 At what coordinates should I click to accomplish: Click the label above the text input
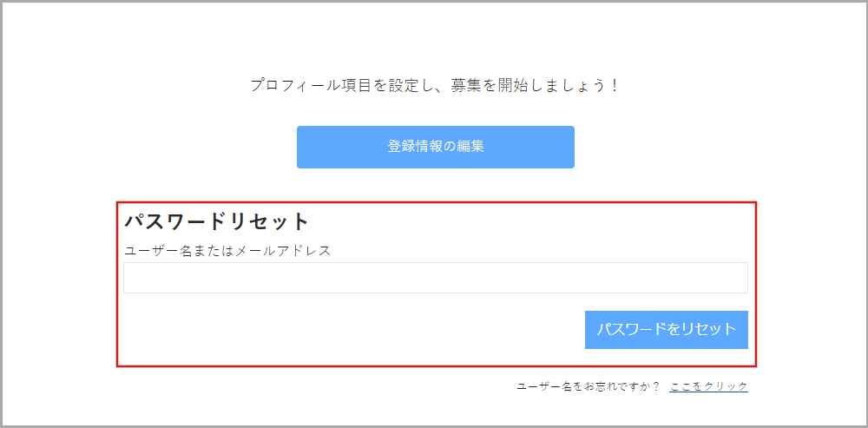click(227, 251)
